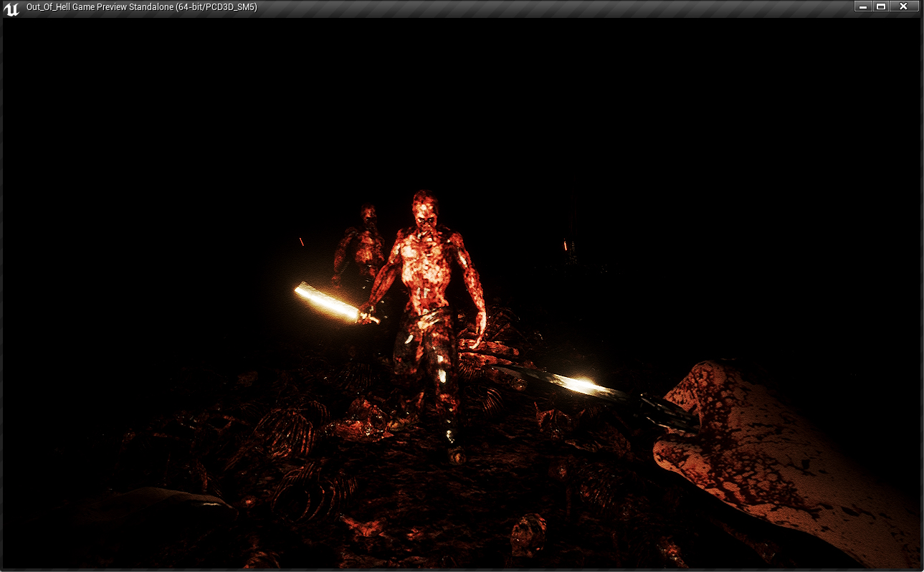
Task: Click the glowing machete the zombie holds
Action: (x=327, y=300)
